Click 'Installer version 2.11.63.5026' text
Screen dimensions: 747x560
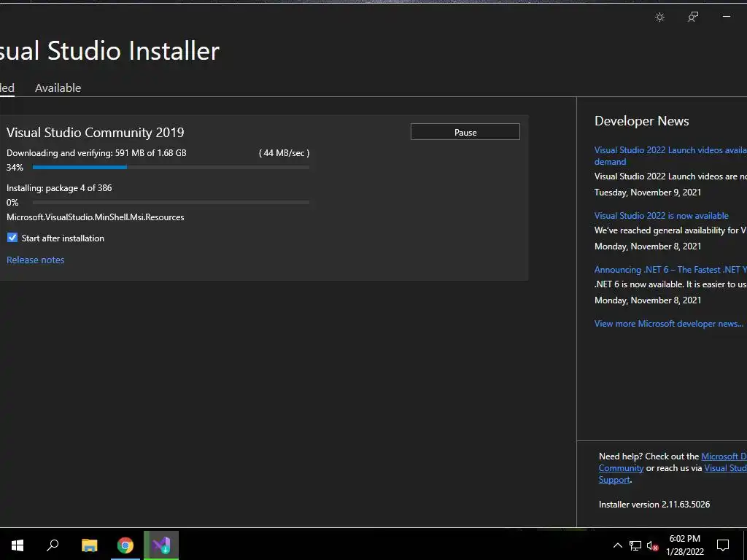click(654, 505)
